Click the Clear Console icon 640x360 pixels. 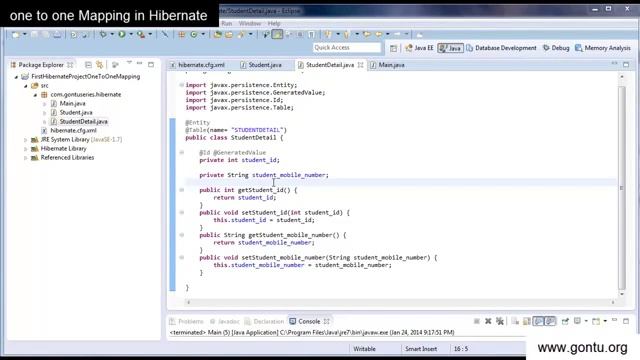515,322
